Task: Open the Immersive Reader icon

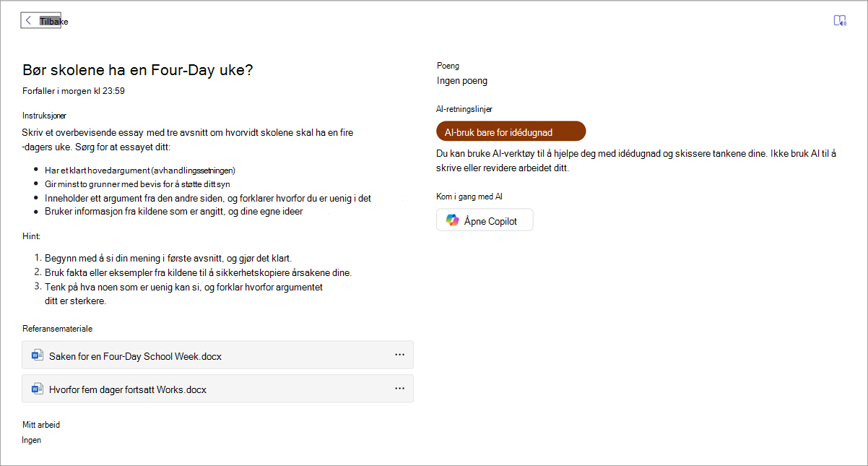Action: coord(840,20)
